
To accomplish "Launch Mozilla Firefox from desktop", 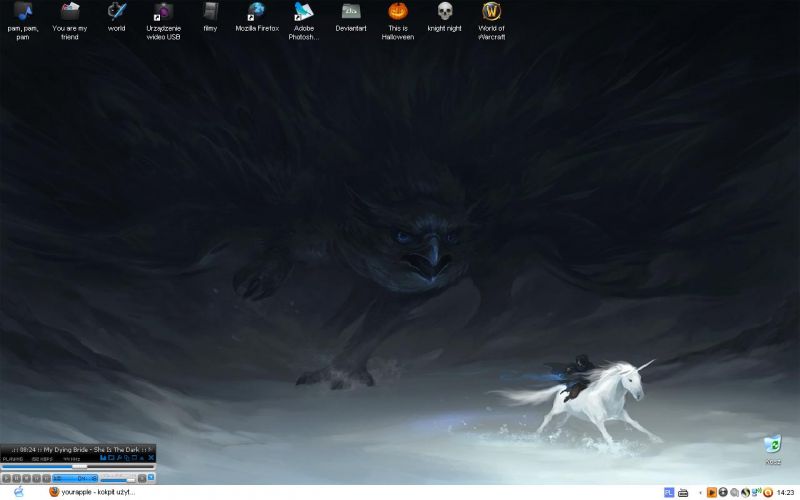I will [257, 17].
